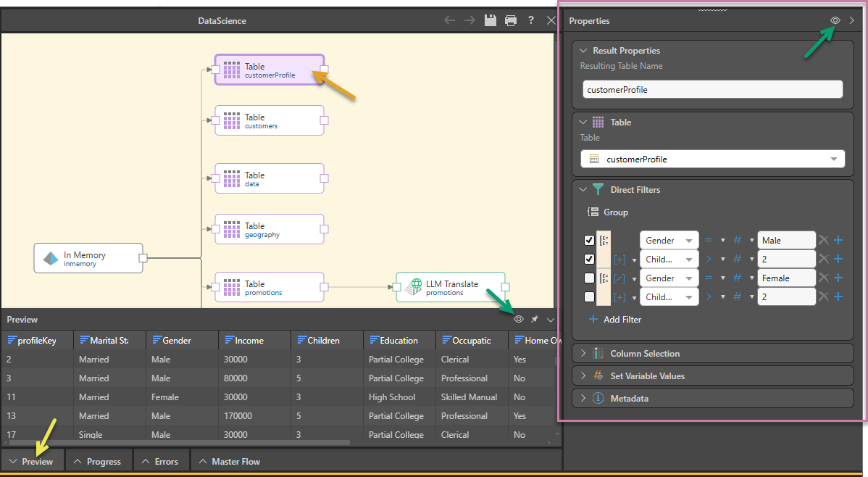868x477 pixels.
Task: Click the Add Filter button
Action: coord(615,319)
